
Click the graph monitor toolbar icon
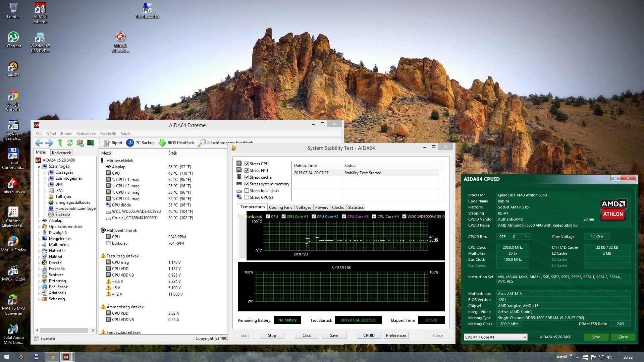pos(90,143)
